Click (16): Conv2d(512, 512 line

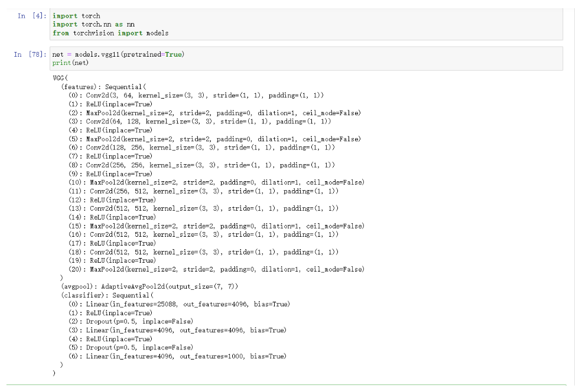tap(203, 234)
